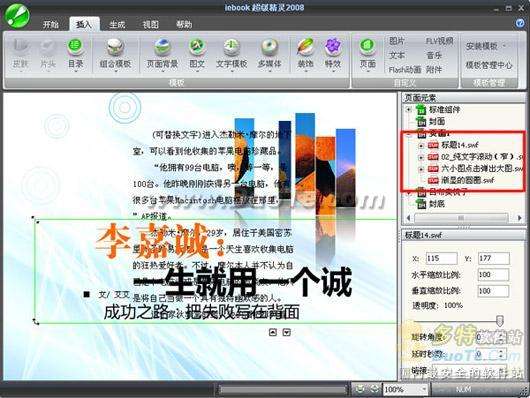
Task: Expand the 标题14.swf tree item
Action: click(x=421, y=146)
